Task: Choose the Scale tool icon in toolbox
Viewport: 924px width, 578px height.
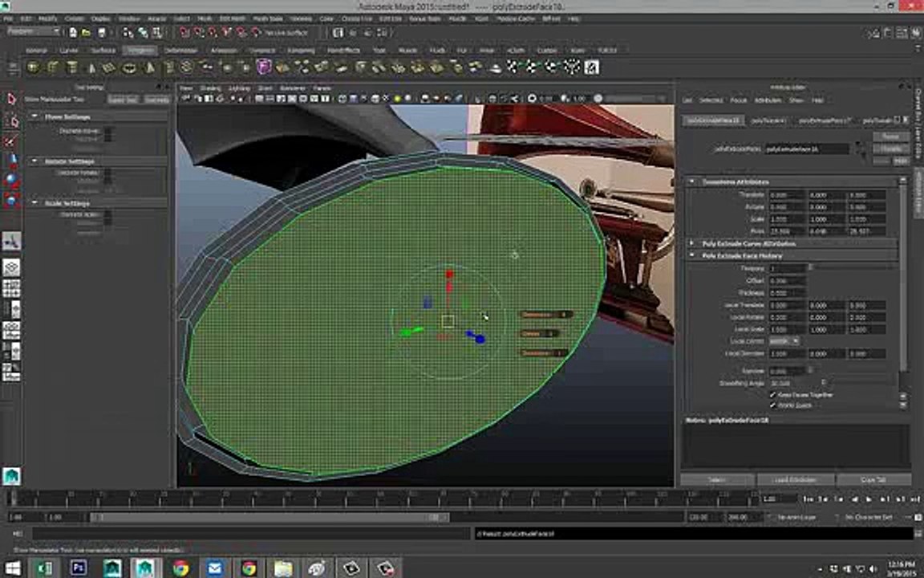Action: point(11,200)
